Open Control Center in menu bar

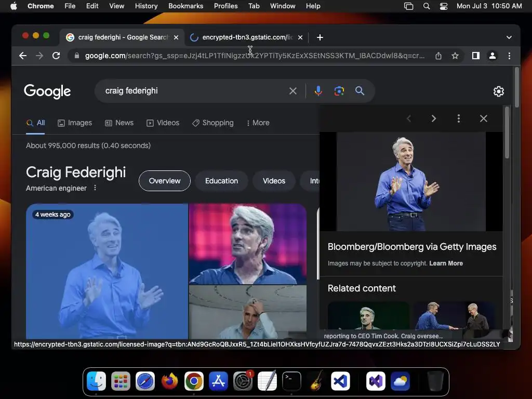[x=444, y=6]
